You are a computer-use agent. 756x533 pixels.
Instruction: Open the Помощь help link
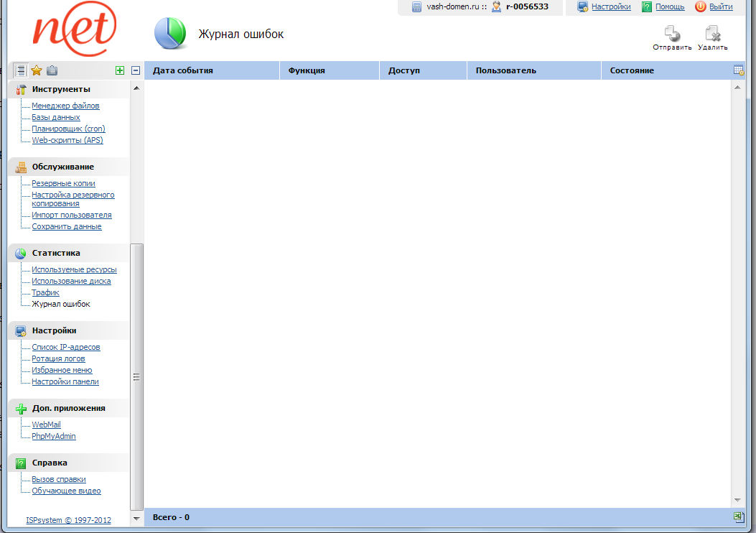pyautogui.click(x=669, y=6)
